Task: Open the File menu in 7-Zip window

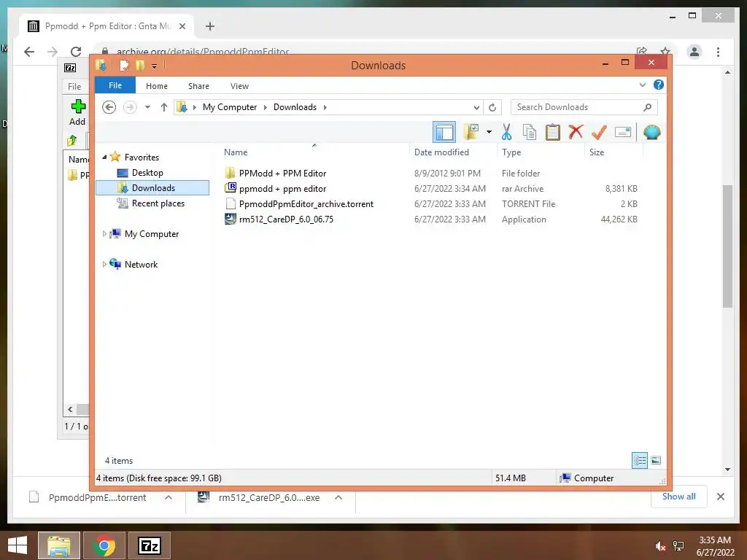Action: pos(75,86)
